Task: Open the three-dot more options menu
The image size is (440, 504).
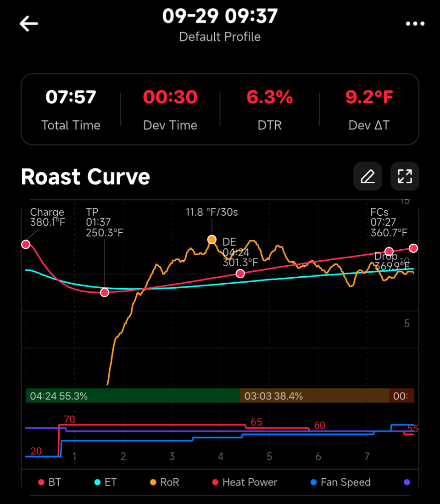Action: (x=415, y=24)
